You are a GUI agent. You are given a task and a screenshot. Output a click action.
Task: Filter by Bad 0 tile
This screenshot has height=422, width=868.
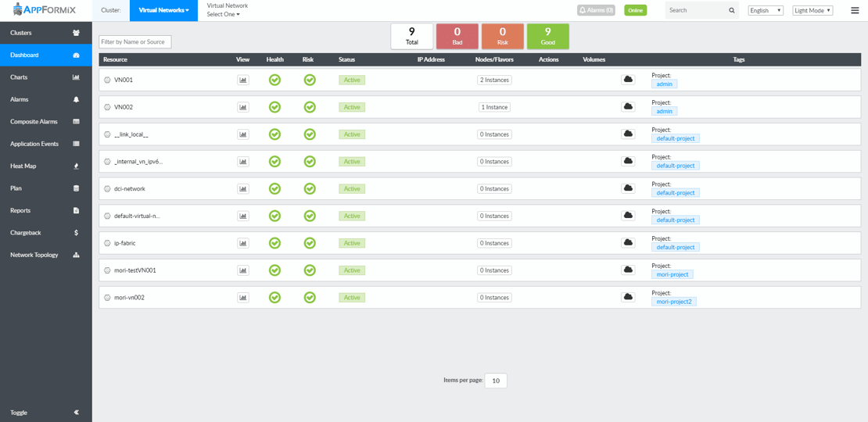[457, 37]
